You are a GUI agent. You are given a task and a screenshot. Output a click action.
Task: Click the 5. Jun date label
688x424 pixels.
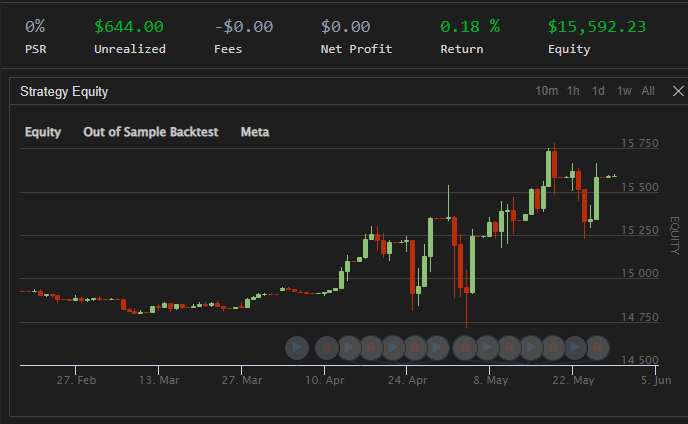(656, 380)
